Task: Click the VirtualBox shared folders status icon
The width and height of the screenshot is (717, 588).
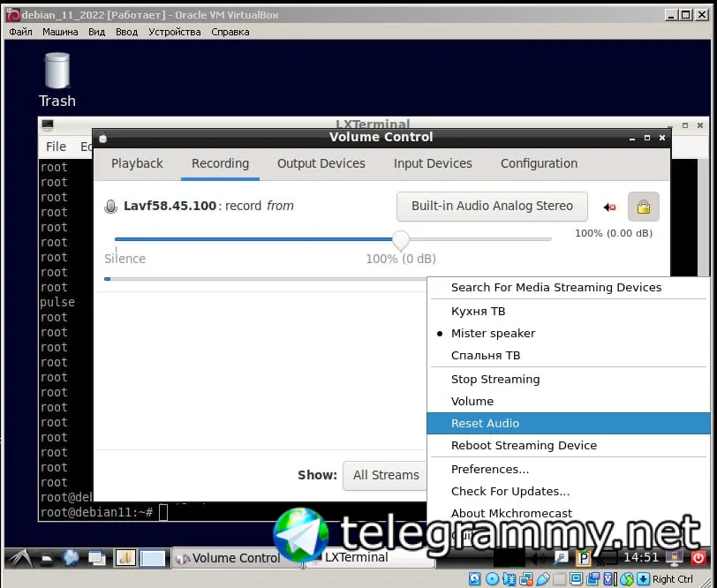Action: pos(559,579)
